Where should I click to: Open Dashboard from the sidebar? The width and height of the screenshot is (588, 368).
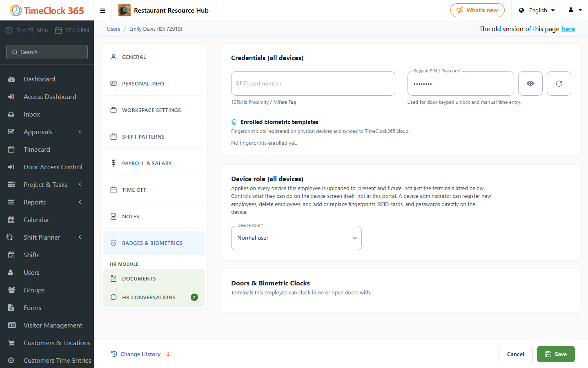47,79
